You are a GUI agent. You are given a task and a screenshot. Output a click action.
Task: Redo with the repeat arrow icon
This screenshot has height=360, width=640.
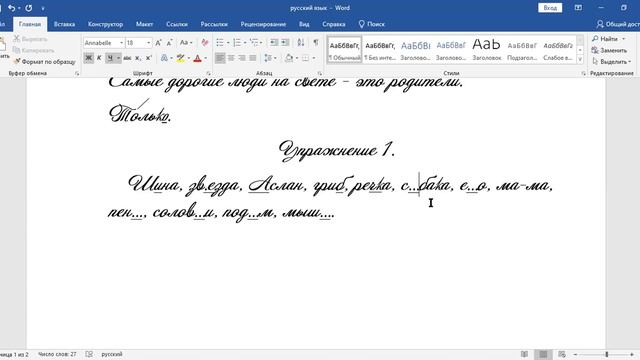[29, 8]
